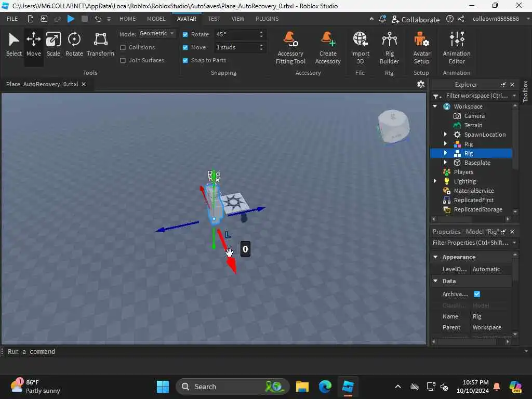Select ReplicatedStorage in the Explorer

coord(478,209)
